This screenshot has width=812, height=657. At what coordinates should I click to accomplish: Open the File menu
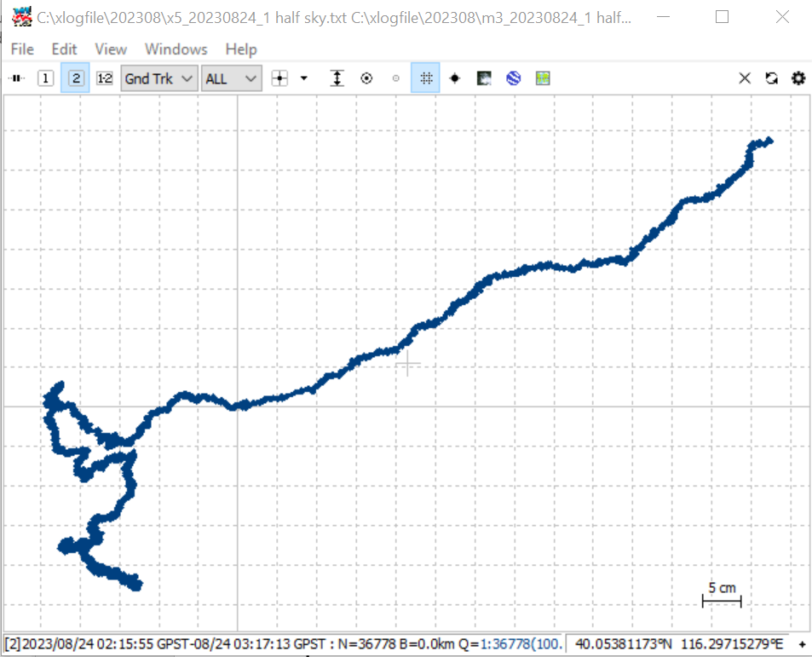pos(22,49)
